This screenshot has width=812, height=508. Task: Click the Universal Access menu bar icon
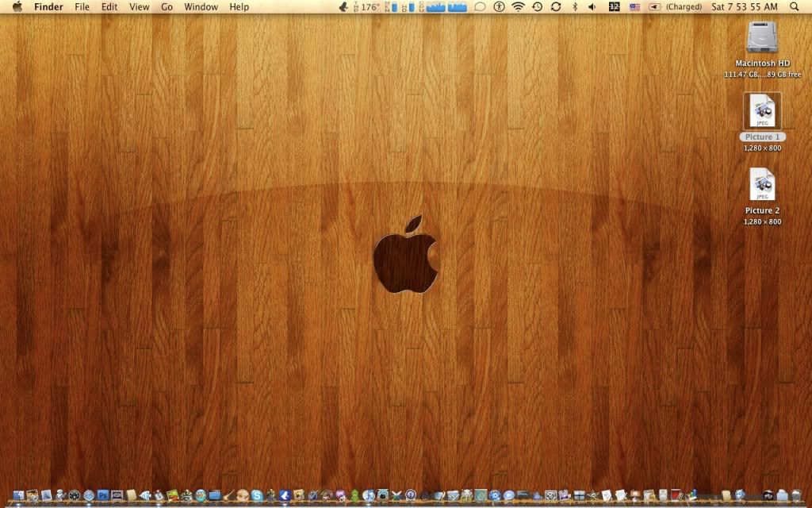tap(499, 6)
